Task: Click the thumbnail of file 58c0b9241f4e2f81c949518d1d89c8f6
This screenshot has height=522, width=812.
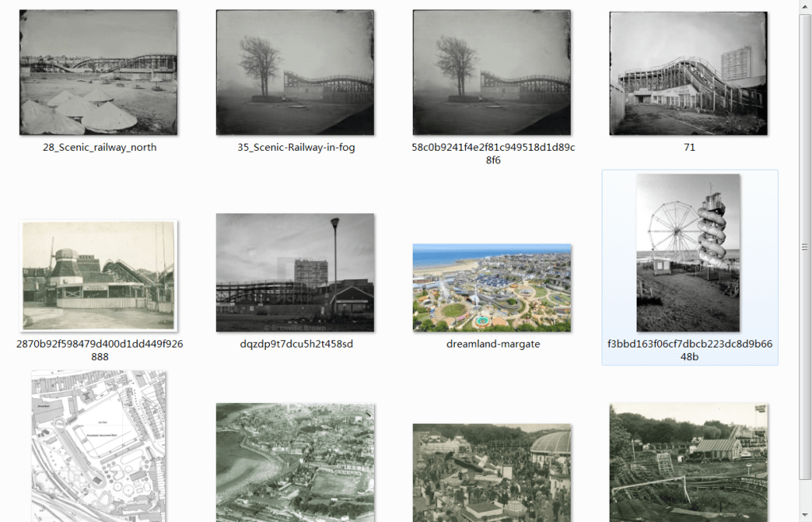Action: click(x=491, y=73)
